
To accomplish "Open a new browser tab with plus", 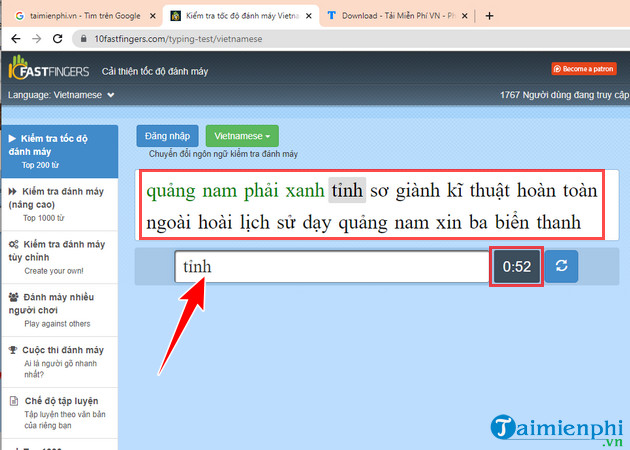I will click(x=489, y=16).
